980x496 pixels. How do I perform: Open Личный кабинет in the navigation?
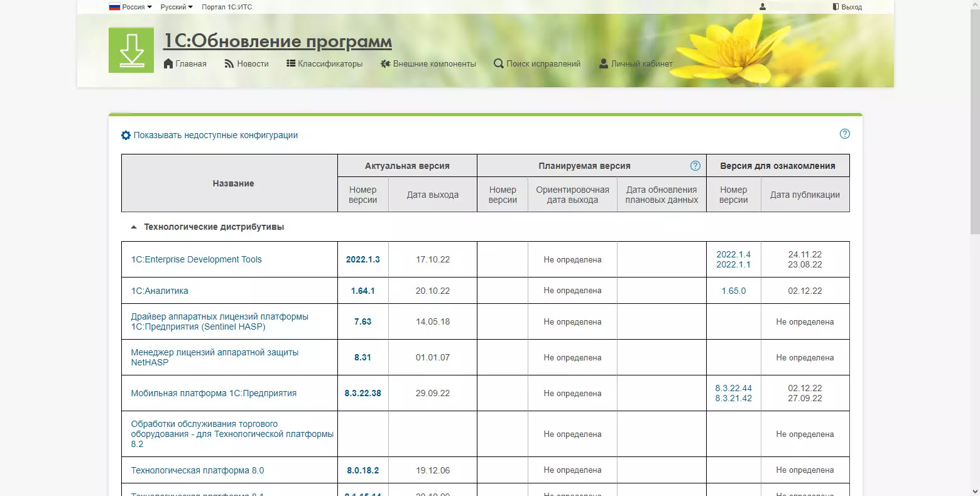636,63
